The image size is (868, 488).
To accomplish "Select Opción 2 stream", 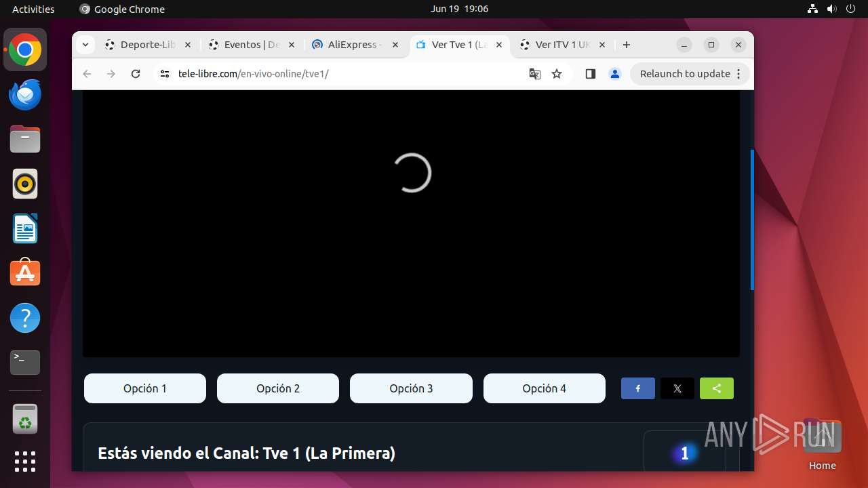I will coord(278,388).
